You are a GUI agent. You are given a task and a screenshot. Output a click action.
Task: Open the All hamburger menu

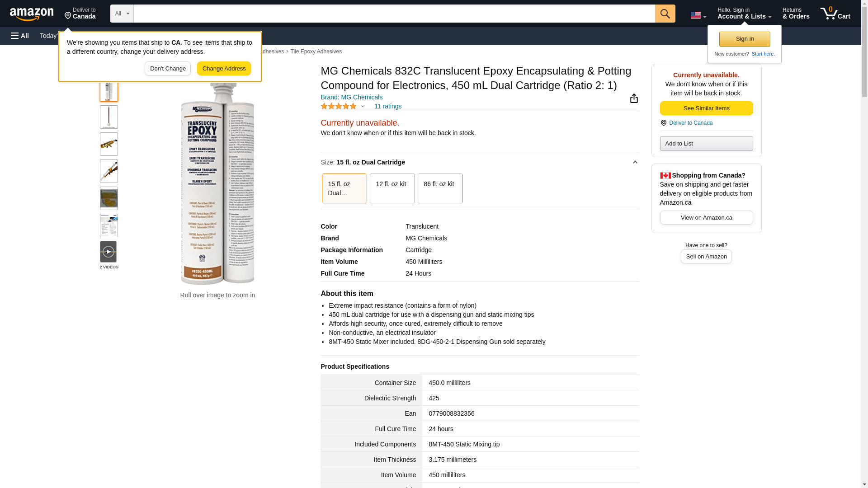click(20, 36)
